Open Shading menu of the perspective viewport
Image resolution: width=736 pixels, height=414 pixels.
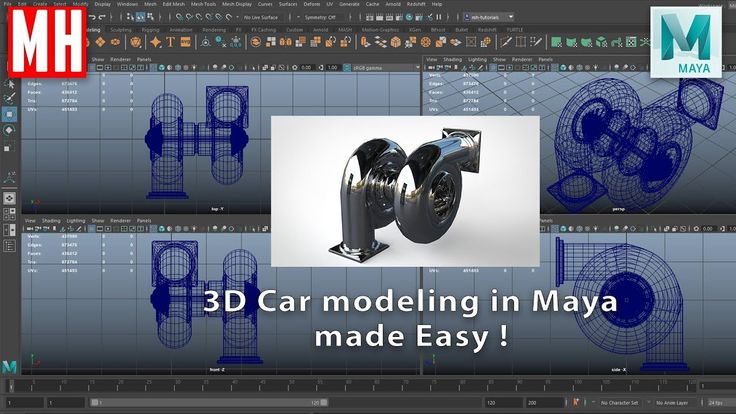point(452,60)
